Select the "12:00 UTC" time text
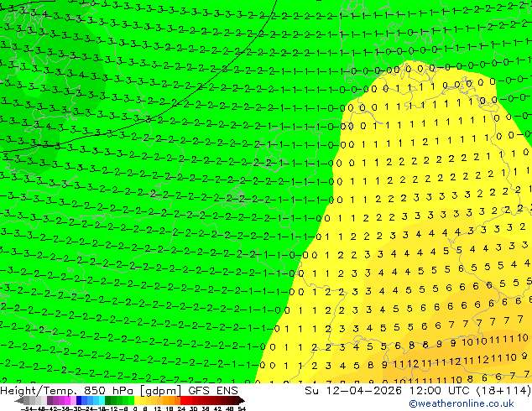Viewport: 532px width, 411px height. [439, 391]
